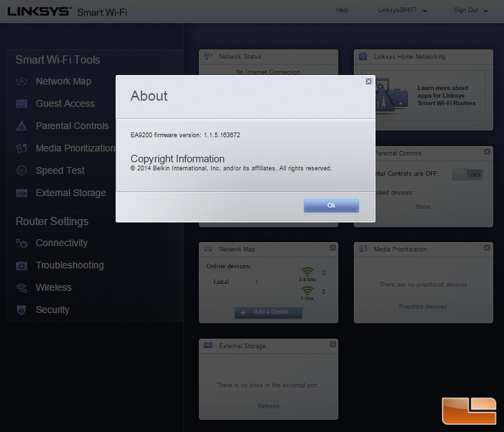504x432 pixels.
Task: Click the Network Map widget header icon
Action: (x=208, y=249)
